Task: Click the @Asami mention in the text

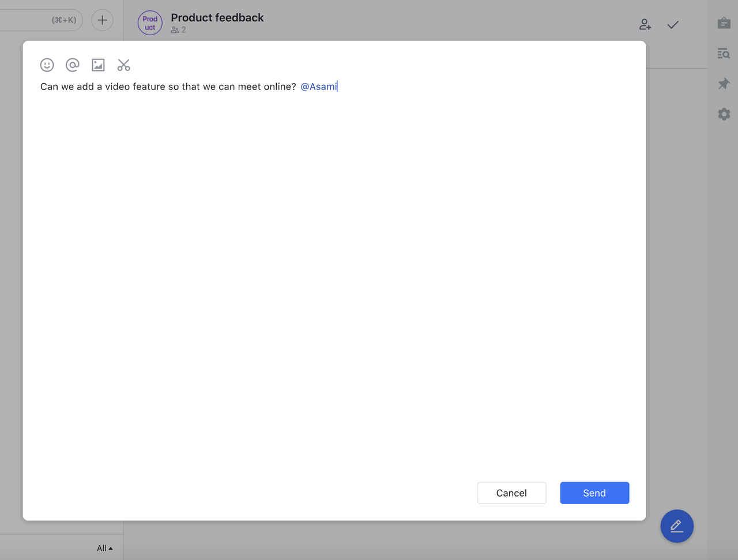Action: click(x=318, y=87)
